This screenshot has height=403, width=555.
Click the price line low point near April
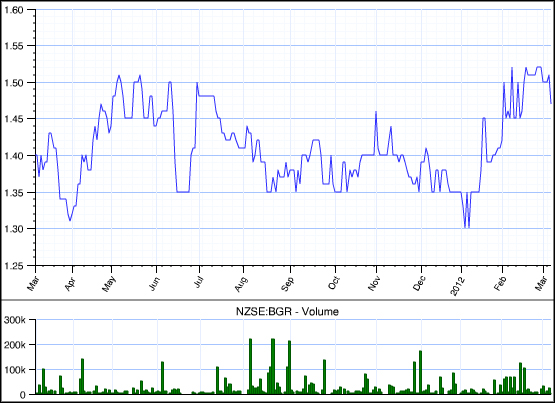[70, 220]
